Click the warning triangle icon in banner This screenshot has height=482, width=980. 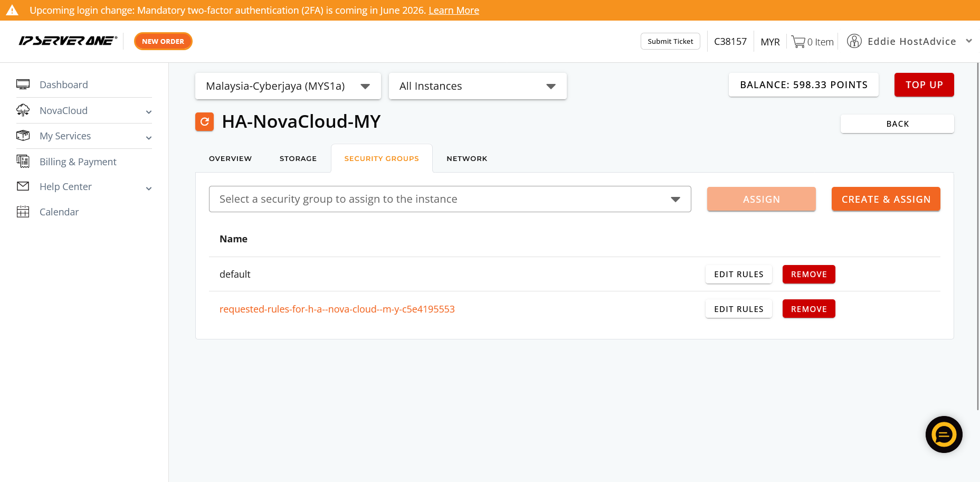coord(12,10)
